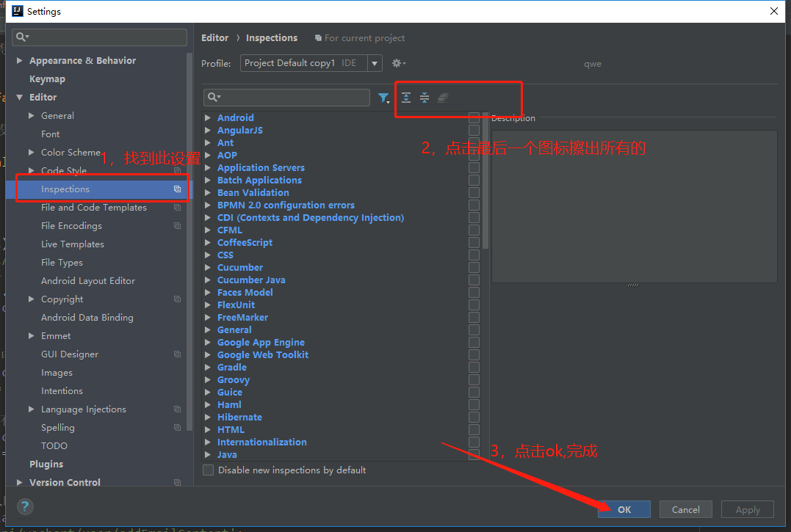Select Inspections in the settings sidebar
Viewport: 791px width, 532px height.
65,189
